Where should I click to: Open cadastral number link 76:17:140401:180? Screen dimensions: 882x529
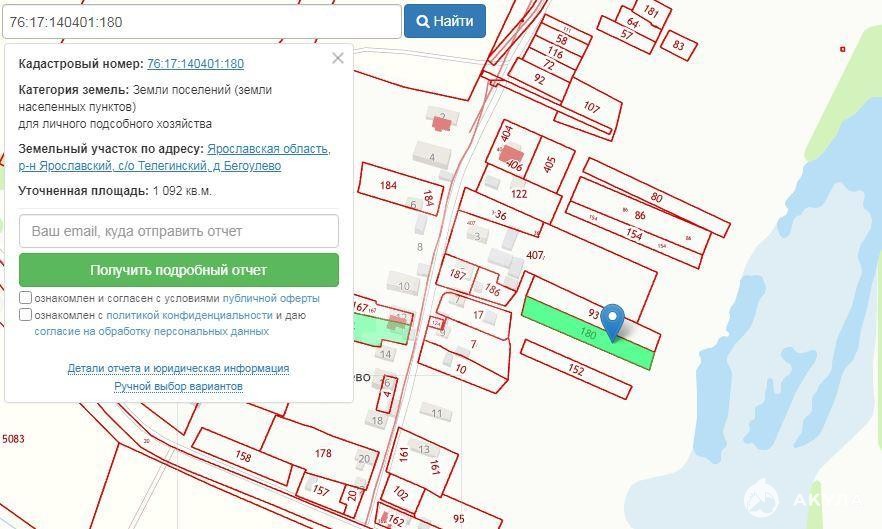pyautogui.click(x=195, y=64)
